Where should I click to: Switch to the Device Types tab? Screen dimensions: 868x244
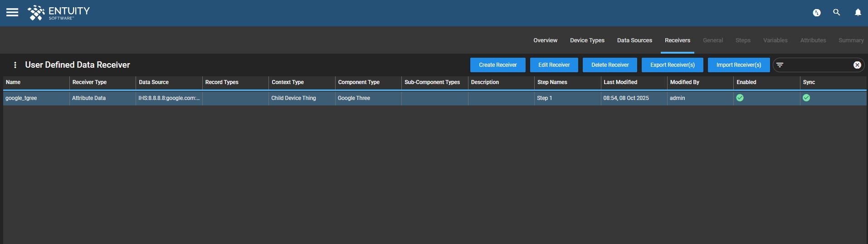[587, 40]
